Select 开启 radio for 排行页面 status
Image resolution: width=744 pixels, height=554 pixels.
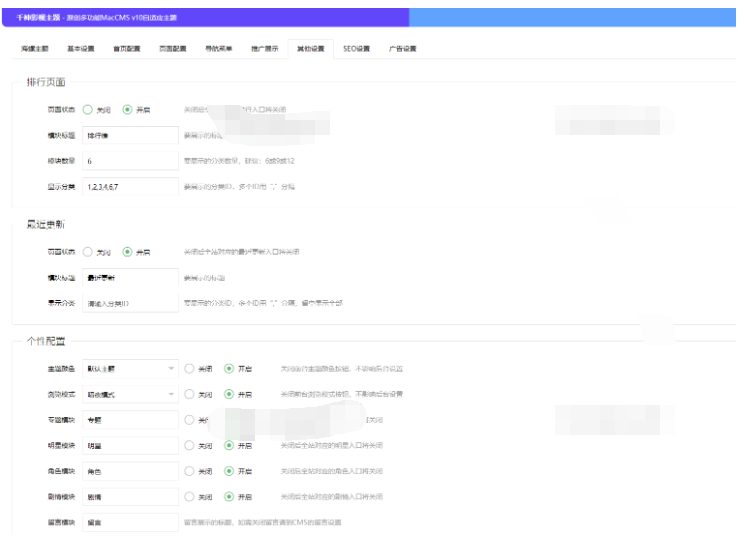tap(127, 109)
